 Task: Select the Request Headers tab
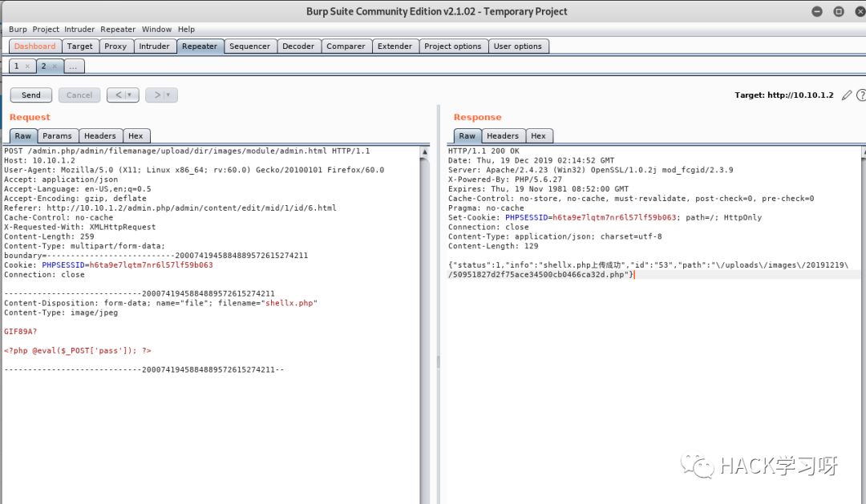100,135
